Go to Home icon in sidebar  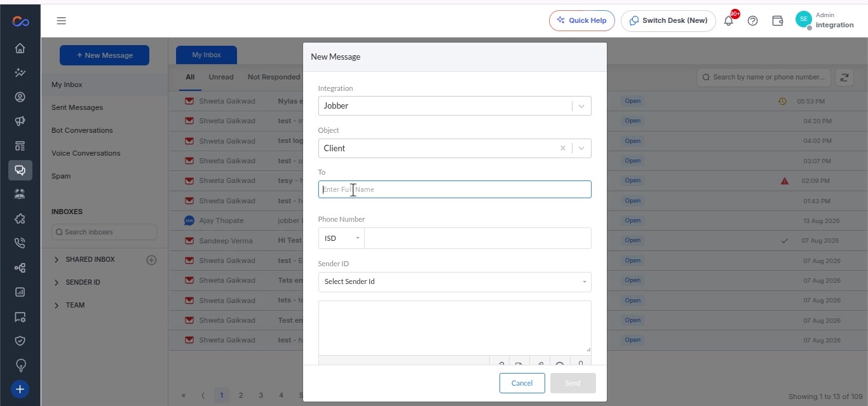pos(20,48)
